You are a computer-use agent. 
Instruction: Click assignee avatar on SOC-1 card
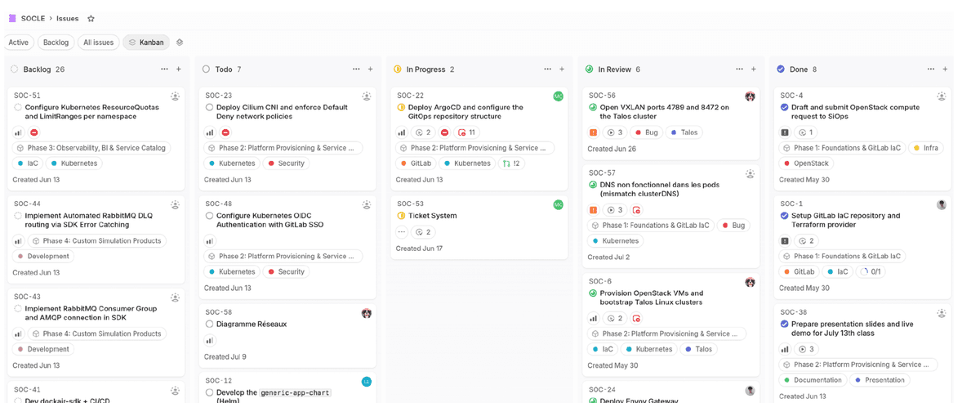click(942, 205)
